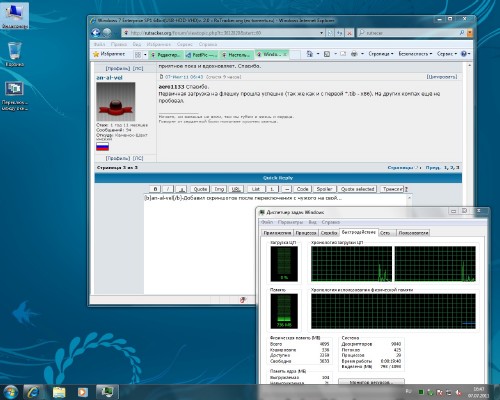Open the Избранное menu in IE menu bar
500x400 pixels.
pos(159,44)
